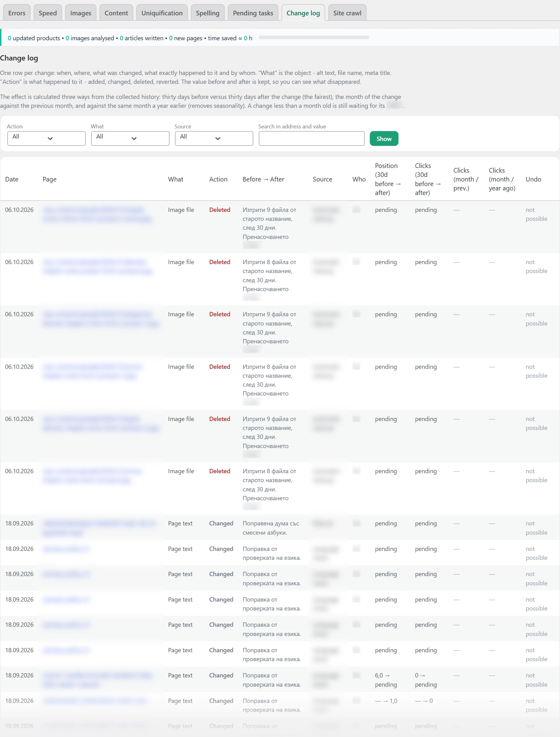The width and height of the screenshot is (560, 737).
Task: Click the Before → After column header
Action: click(263, 179)
